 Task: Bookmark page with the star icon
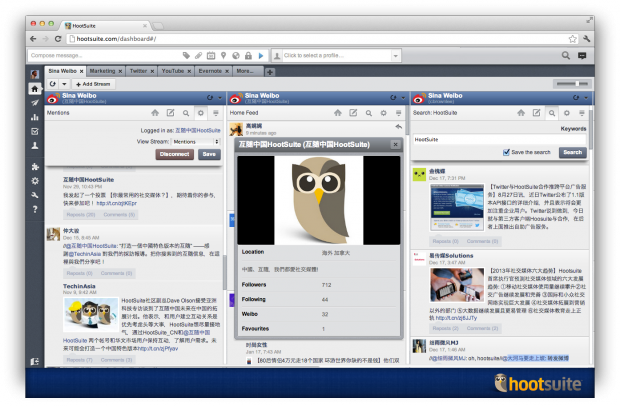pos(572,39)
